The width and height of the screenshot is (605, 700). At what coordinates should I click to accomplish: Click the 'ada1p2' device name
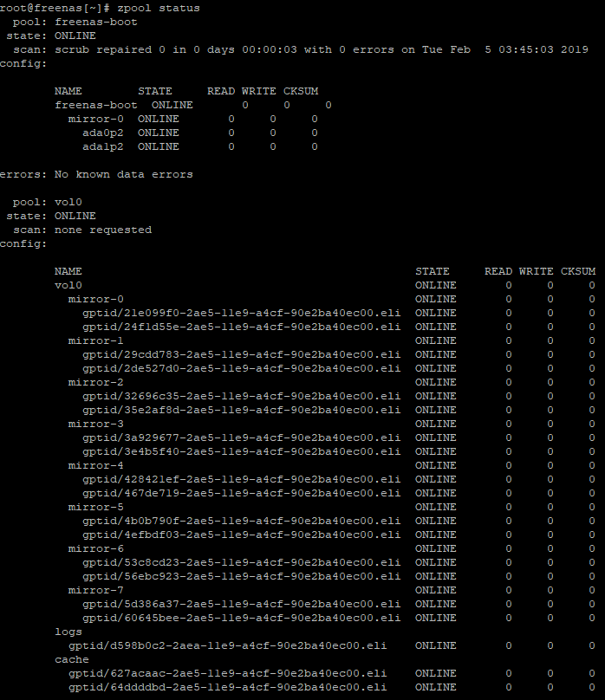point(102,147)
